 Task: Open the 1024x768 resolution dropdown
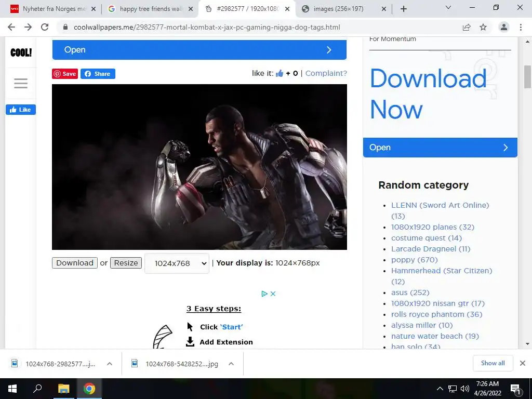[x=177, y=263]
